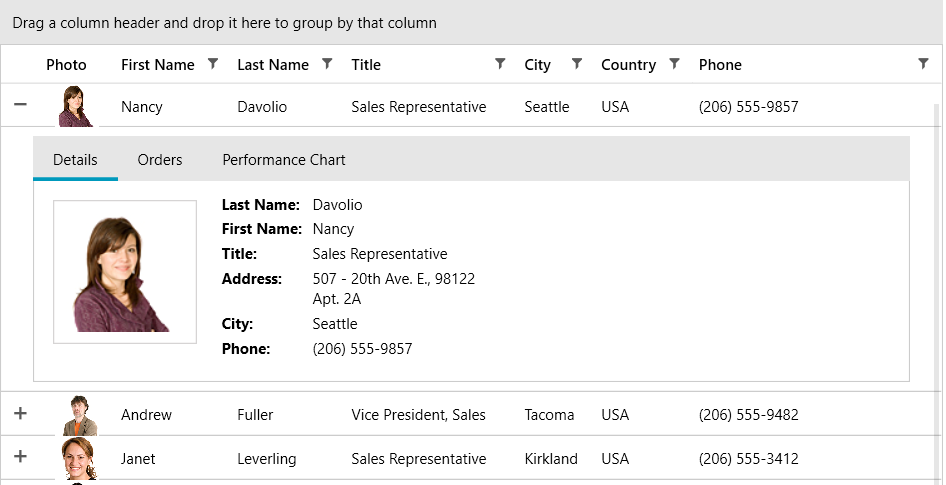
Task: Open the City column filter
Action: (x=576, y=64)
